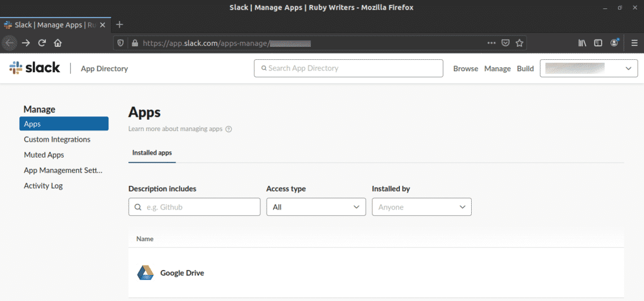This screenshot has height=301, width=644.
Task: Click the Build link in header
Action: pyautogui.click(x=525, y=69)
